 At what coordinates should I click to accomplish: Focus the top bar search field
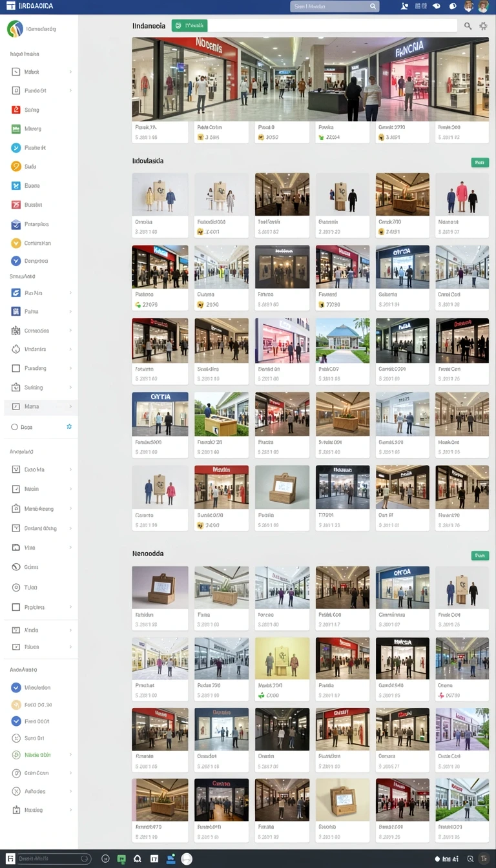coord(335,6)
